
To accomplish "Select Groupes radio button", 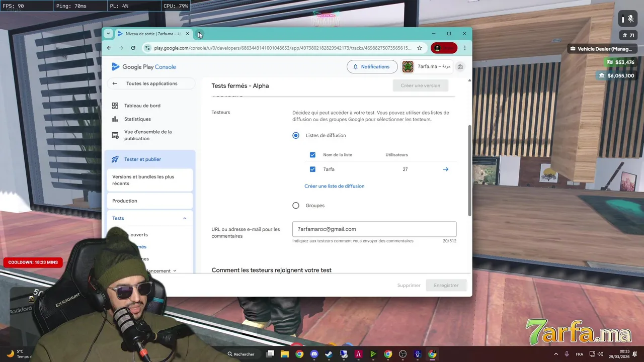I will click(x=296, y=206).
